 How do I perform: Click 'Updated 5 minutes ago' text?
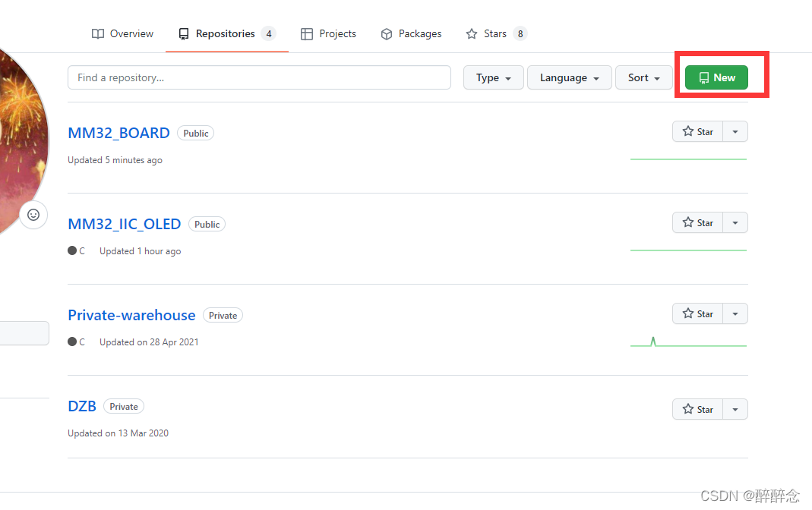(115, 160)
